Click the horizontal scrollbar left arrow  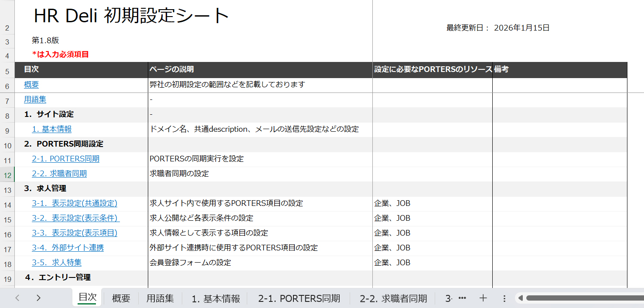point(520,298)
